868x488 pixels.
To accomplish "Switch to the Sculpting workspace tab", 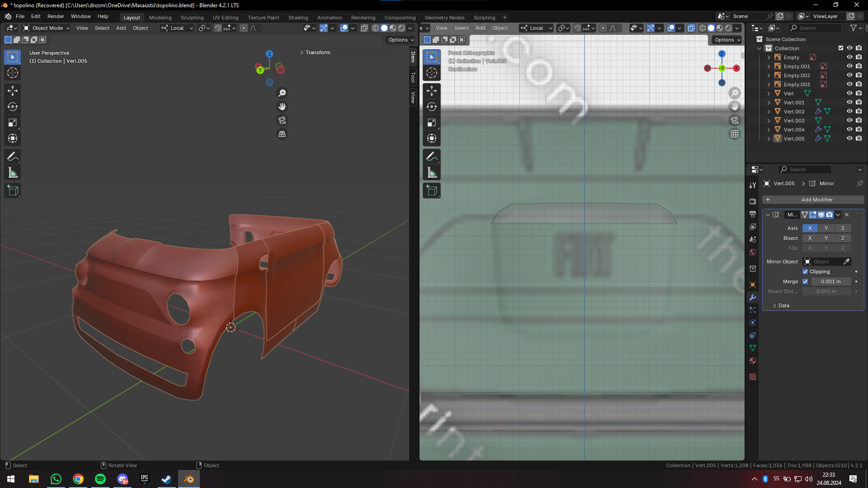I will coord(192,18).
